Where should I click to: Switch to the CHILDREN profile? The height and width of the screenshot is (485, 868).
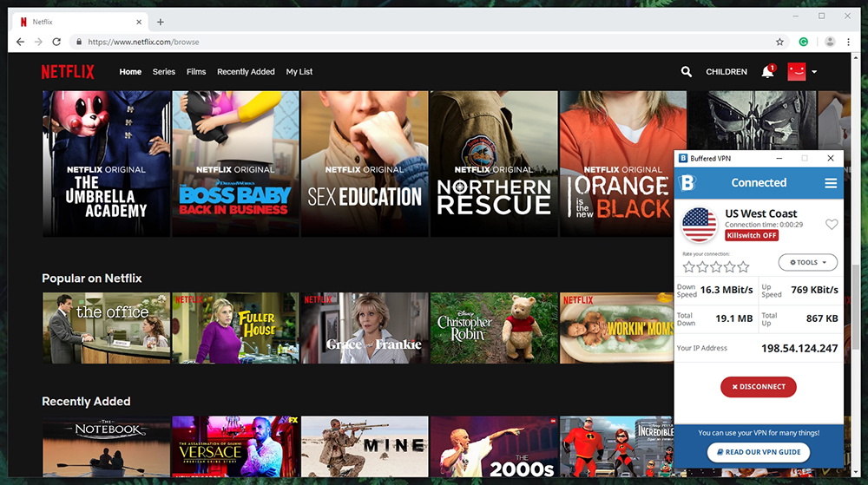pos(727,72)
